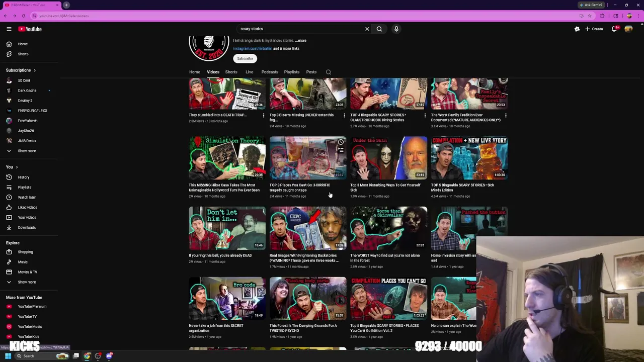Go to the YouTube logo home link
Screen dimensions: 644x362
point(30,29)
